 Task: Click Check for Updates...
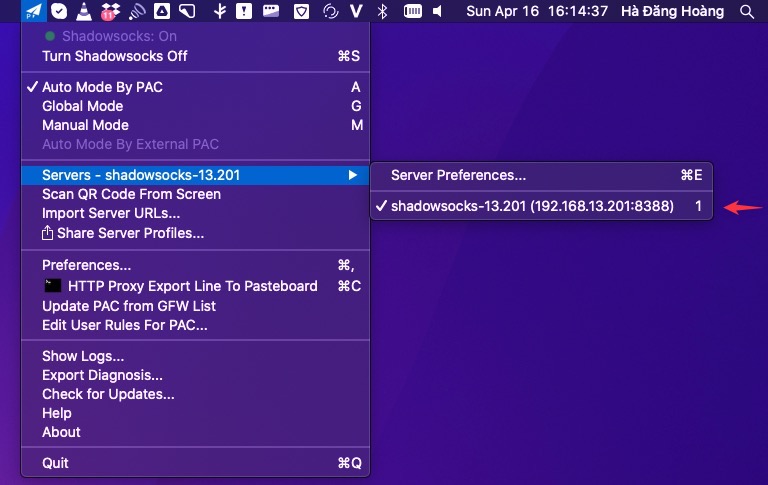[195, 394]
